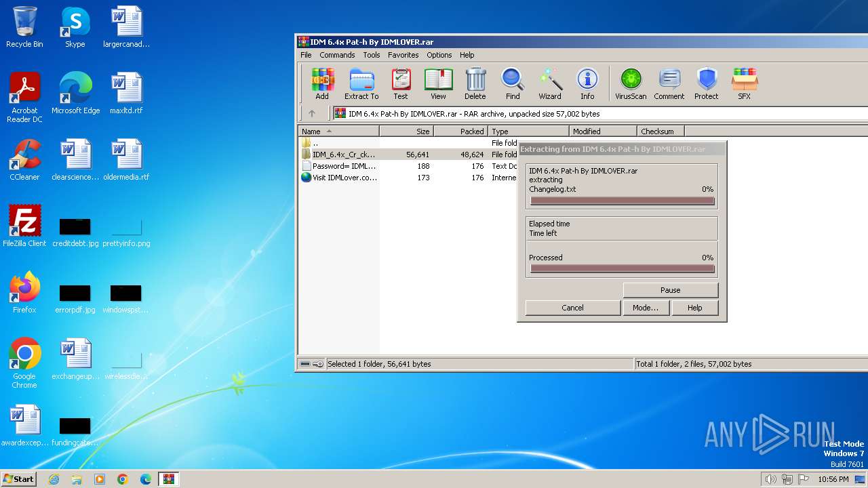Click the Delete trash icon in WinRAR

coord(475,84)
